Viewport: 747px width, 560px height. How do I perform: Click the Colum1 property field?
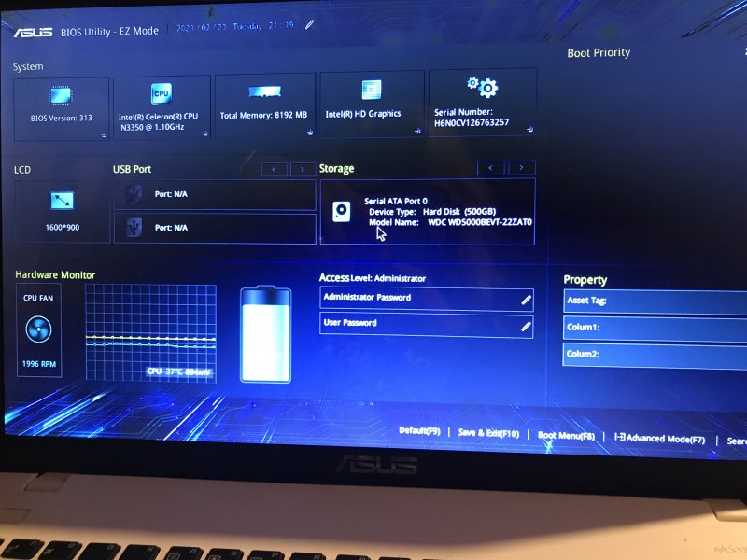[x=655, y=329]
